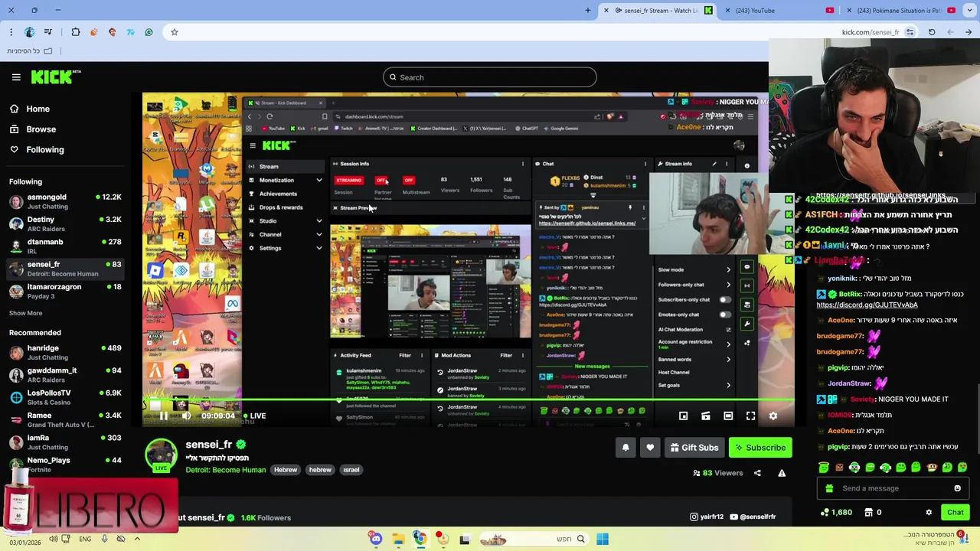Seek on the green video progress bar

(469, 399)
